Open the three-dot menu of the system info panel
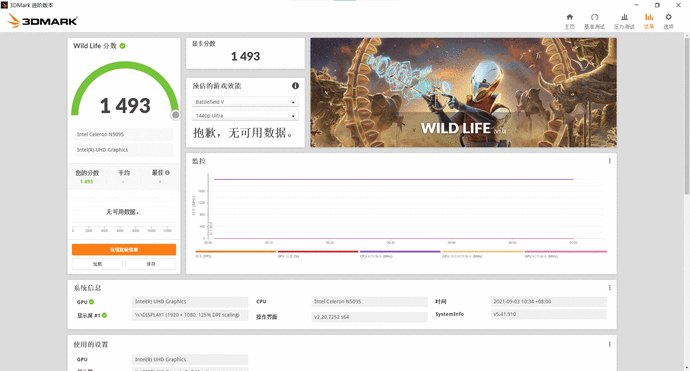 point(609,288)
